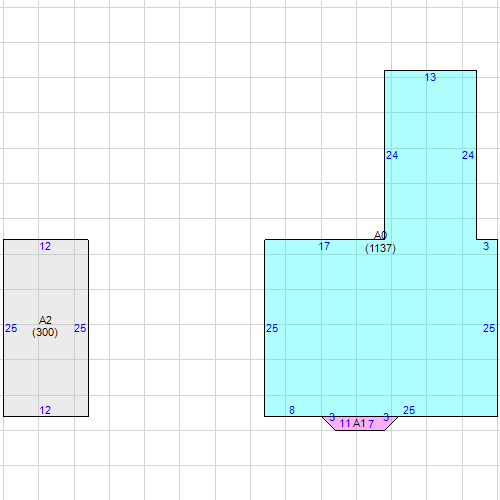The image size is (500, 500).
Task: Click the 25 dimension on A0's bottom edge
Action: click(x=409, y=410)
